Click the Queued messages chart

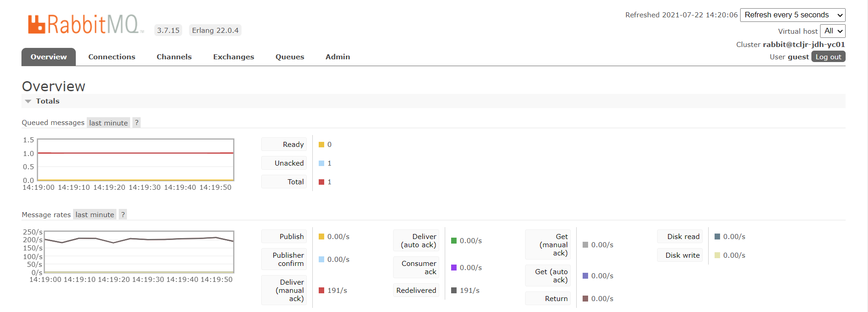point(136,160)
